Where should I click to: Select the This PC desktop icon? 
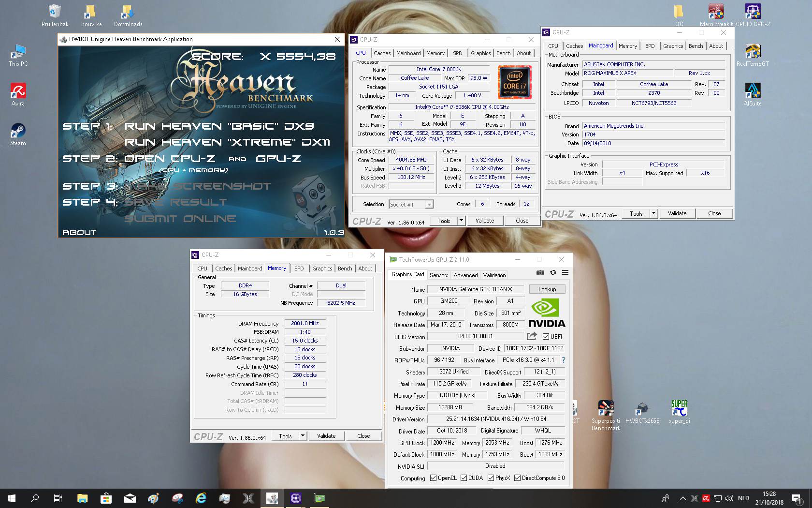[18, 55]
